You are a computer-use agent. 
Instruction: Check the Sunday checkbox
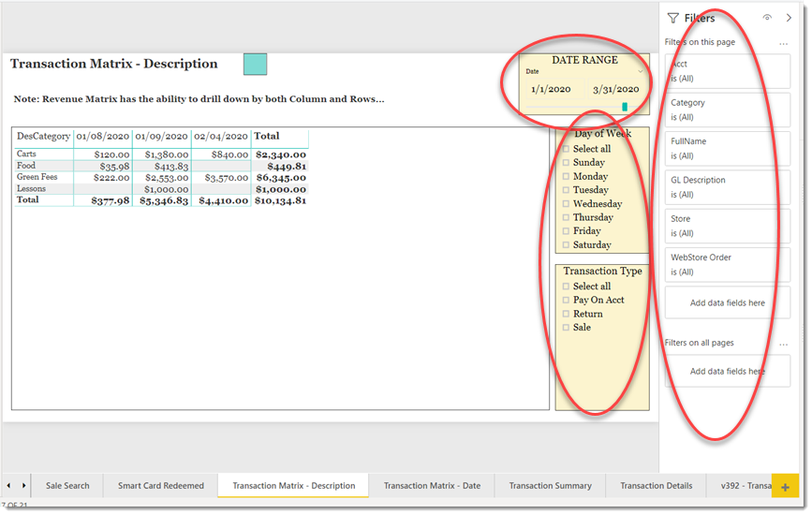click(x=566, y=163)
